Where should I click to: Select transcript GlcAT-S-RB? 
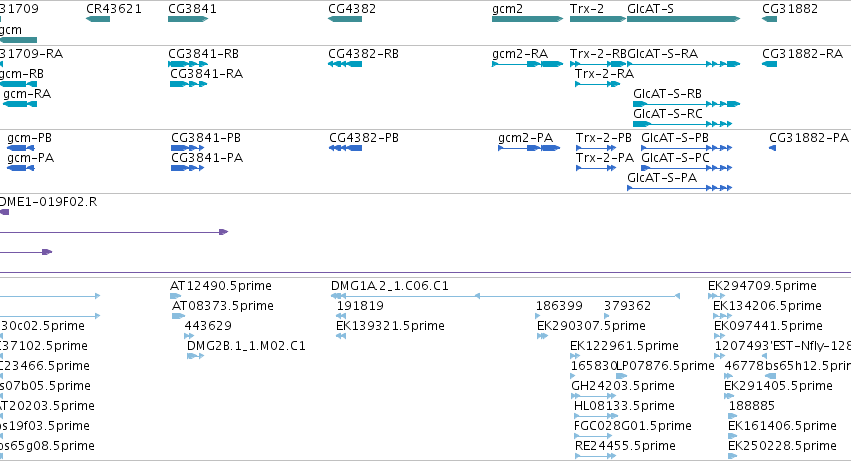tap(687, 104)
